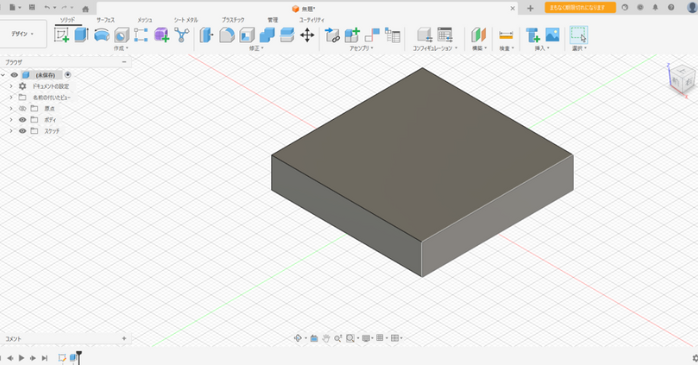Viewport: 698px width, 365px height.
Task: Open the Help question mark icon
Action: click(671, 8)
